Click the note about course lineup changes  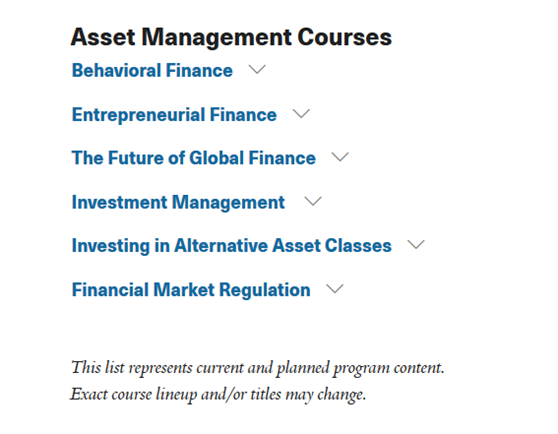[x=218, y=394]
